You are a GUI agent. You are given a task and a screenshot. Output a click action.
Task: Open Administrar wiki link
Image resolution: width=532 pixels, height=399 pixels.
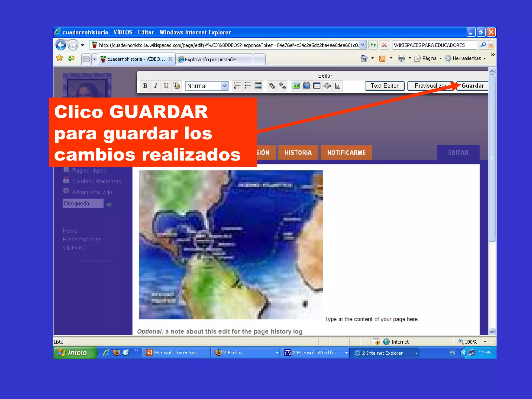click(x=92, y=192)
